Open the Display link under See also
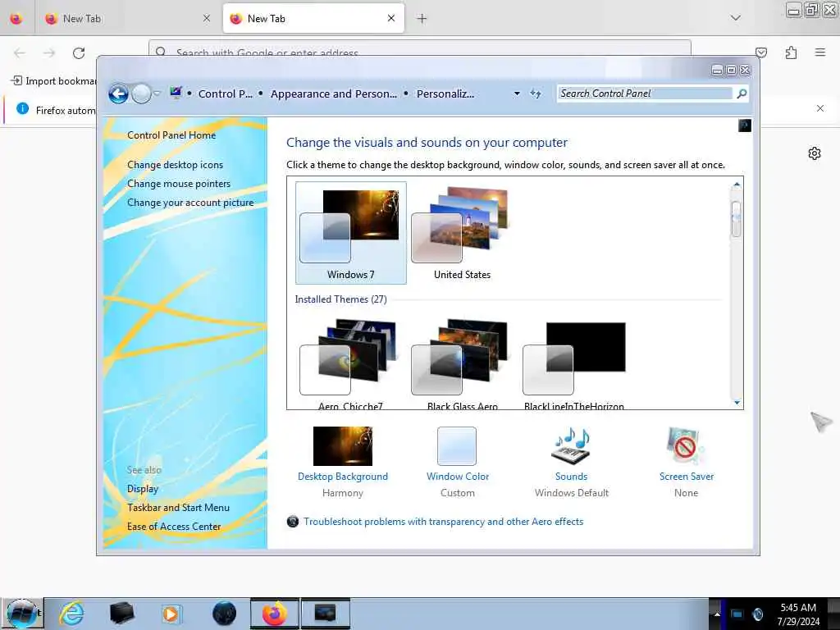840x630 pixels. point(143,489)
